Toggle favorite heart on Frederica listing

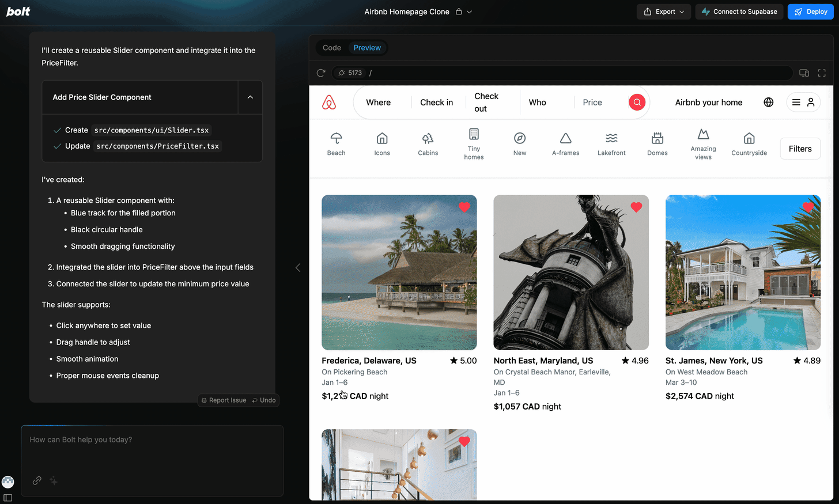click(464, 207)
